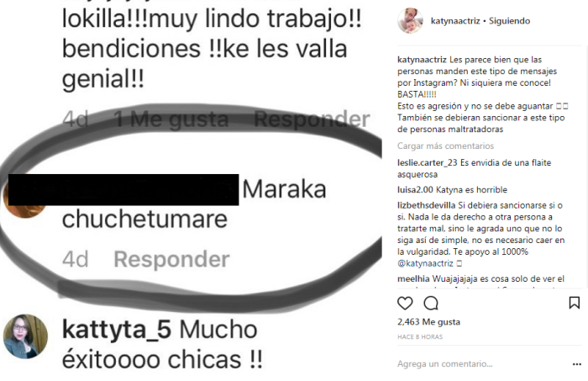Like the post with heart icon
The height and width of the screenshot is (381, 588).
405,303
